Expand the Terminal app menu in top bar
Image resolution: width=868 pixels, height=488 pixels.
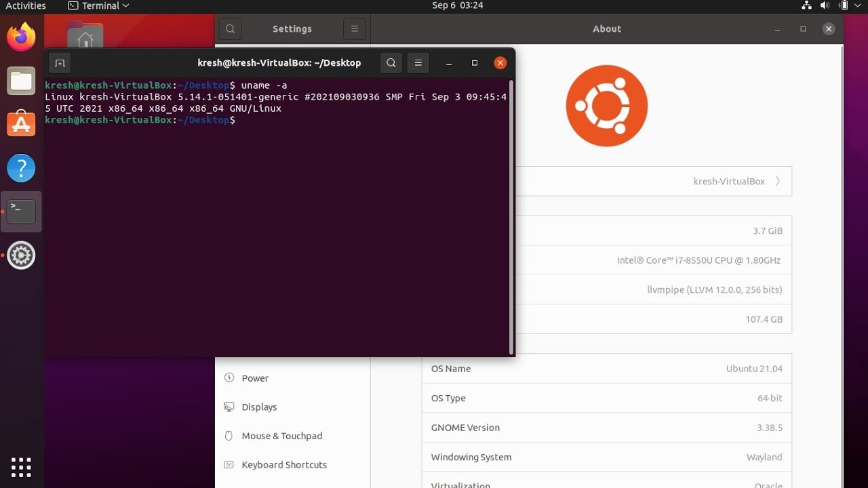coord(98,5)
